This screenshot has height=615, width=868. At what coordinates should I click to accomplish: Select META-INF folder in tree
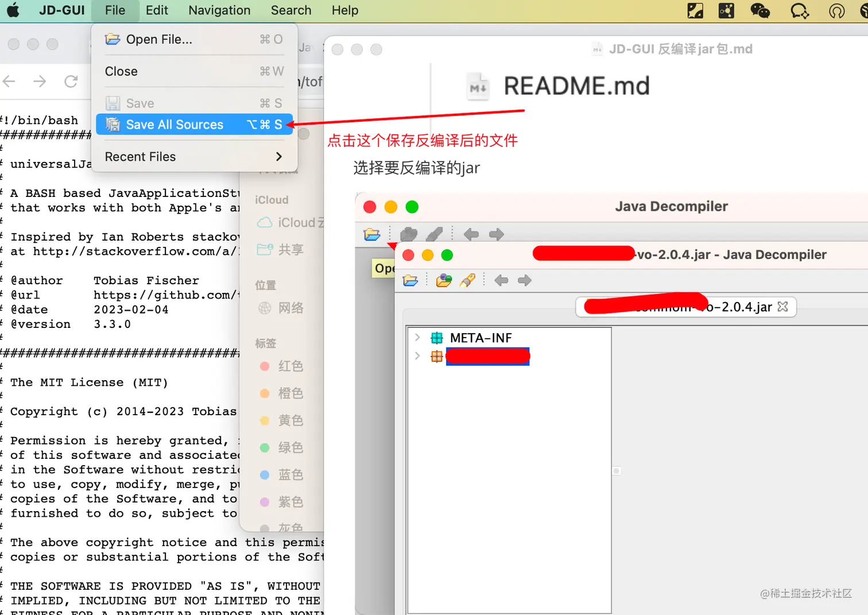481,338
